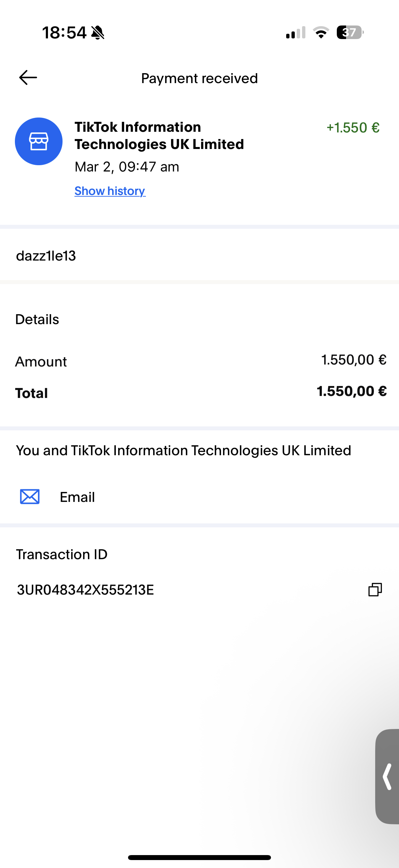Tap the cellular signal bars icon
399x868 pixels.
click(x=296, y=32)
